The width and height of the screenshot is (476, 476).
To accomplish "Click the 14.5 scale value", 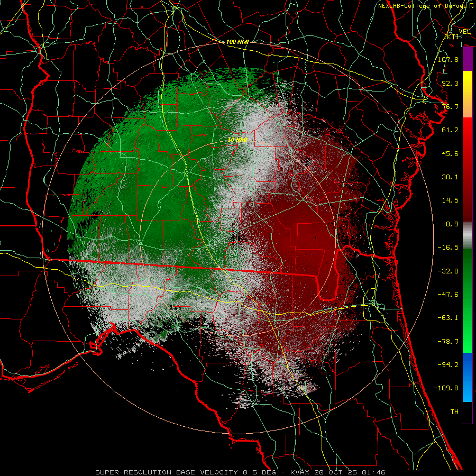I will pyautogui.click(x=450, y=200).
